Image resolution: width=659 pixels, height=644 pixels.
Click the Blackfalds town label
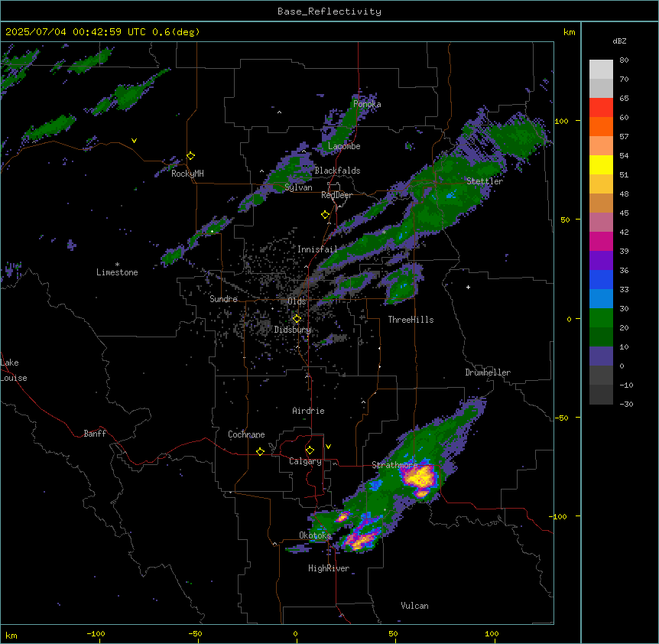coord(337,171)
